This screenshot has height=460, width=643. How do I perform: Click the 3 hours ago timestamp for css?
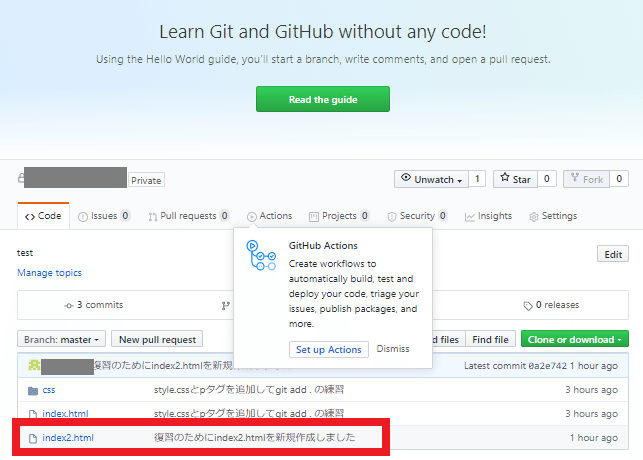[591, 390]
